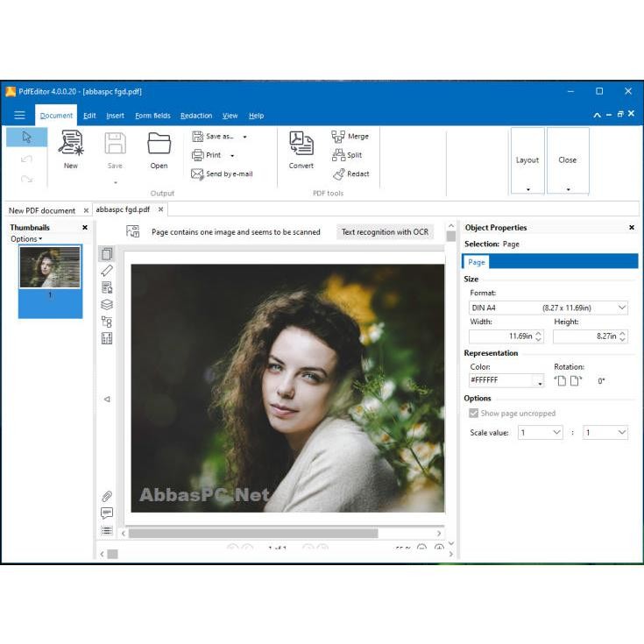Image resolution: width=644 pixels, height=644 pixels.
Task: Open the View ribbon tab
Action: [x=230, y=116]
